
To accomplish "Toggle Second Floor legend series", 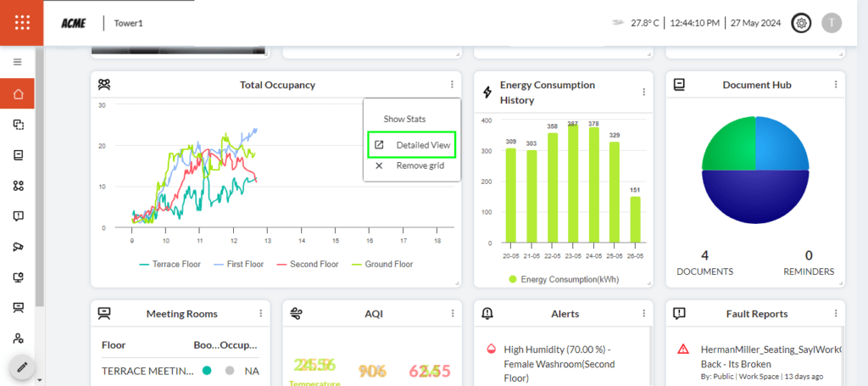I will pyautogui.click(x=307, y=265).
